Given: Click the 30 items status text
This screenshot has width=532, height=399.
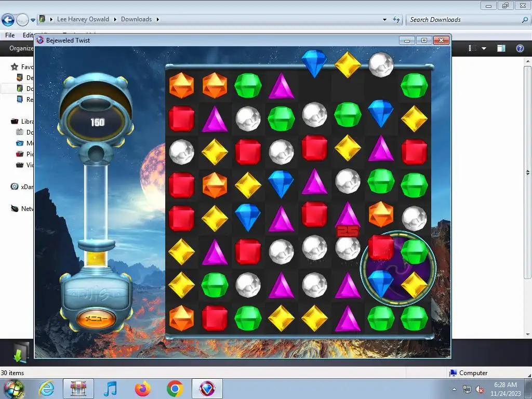Looking at the screenshot, I should coord(12,373).
